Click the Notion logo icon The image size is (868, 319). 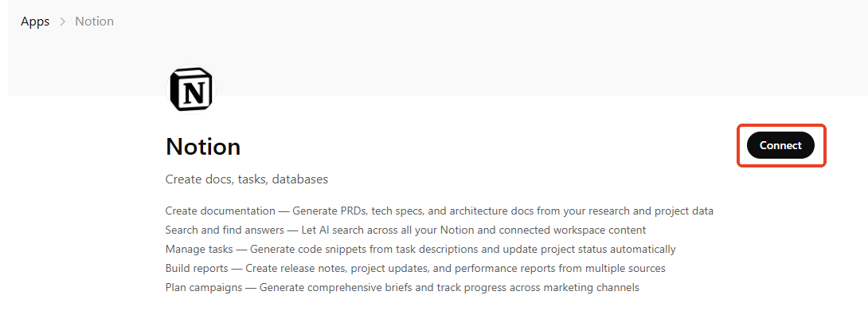coord(191,89)
